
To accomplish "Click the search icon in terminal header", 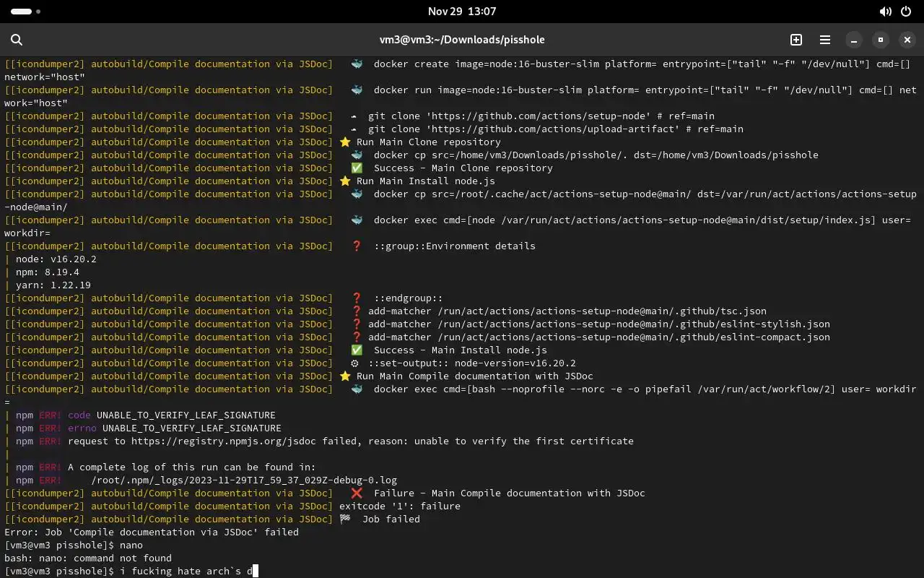I will click(17, 40).
